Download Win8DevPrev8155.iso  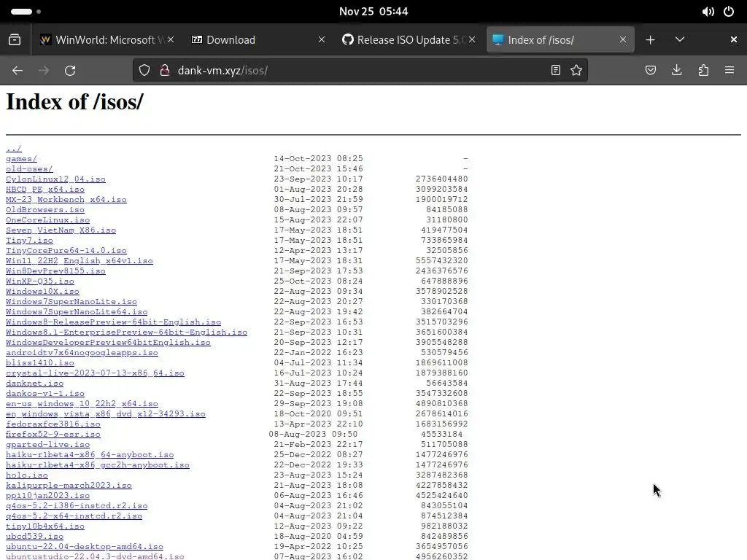55,271
